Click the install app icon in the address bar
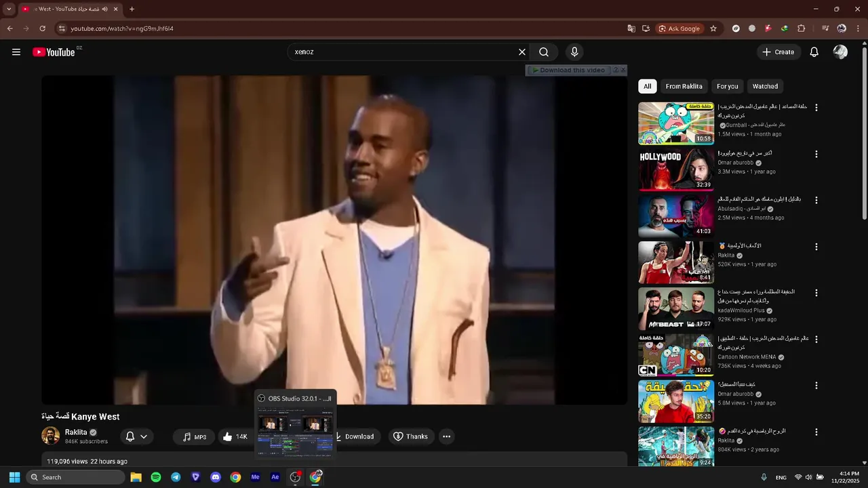The image size is (868, 488). tap(646, 28)
